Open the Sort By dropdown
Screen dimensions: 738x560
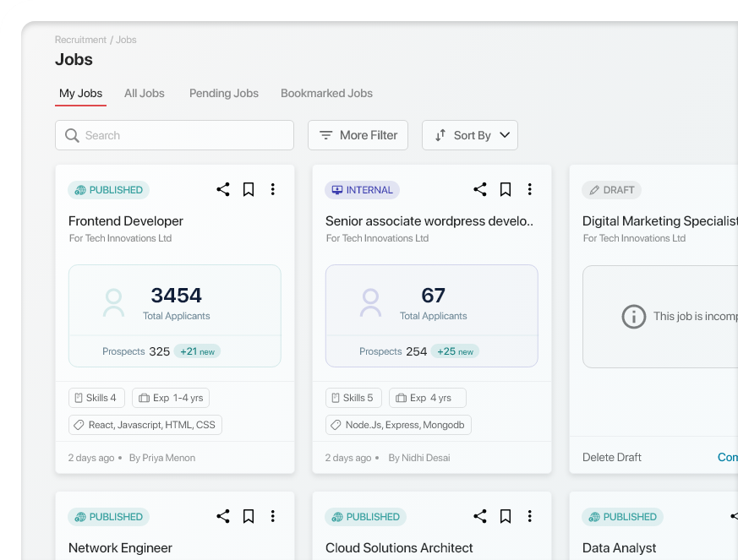click(x=470, y=135)
